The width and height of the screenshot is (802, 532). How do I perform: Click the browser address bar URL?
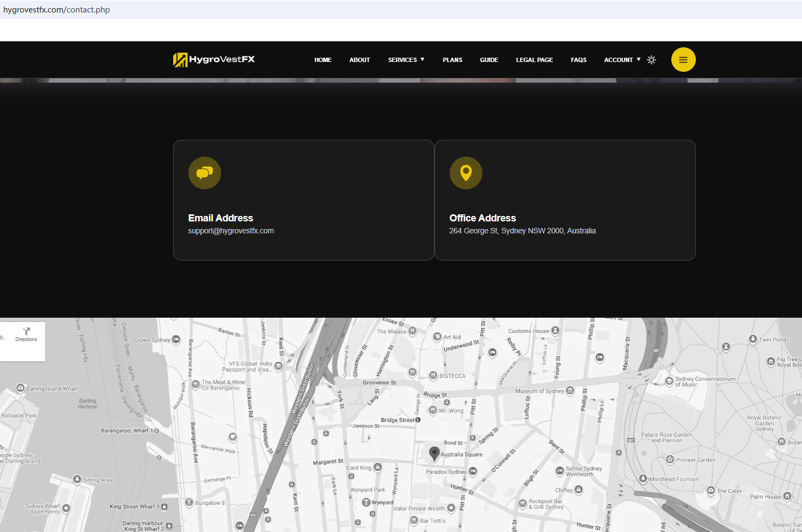[x=57, y=10]
